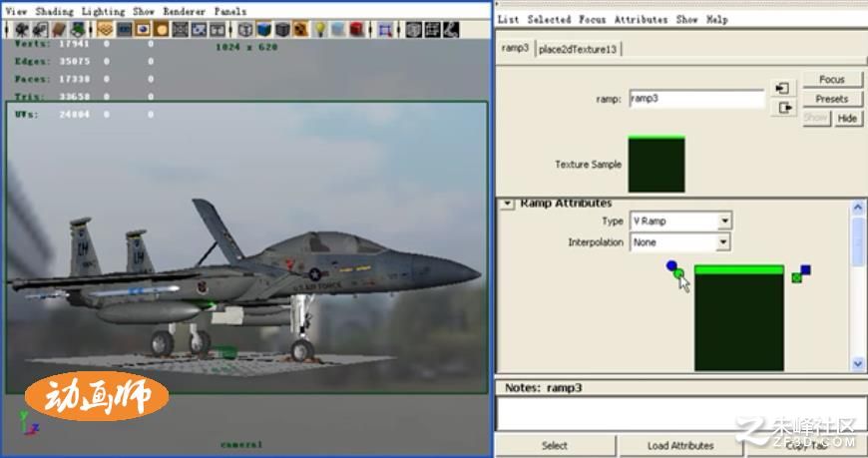Open the Type dropdown showing V Ramp
868x458 pixels.
[680, 221]
